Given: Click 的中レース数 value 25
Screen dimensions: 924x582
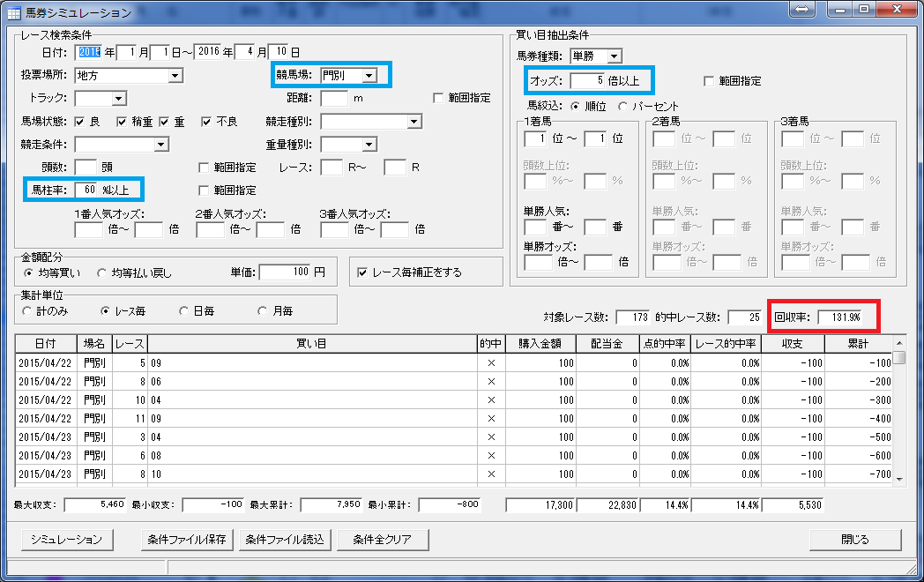Looking at the screenshot, I should pos(745,317).
